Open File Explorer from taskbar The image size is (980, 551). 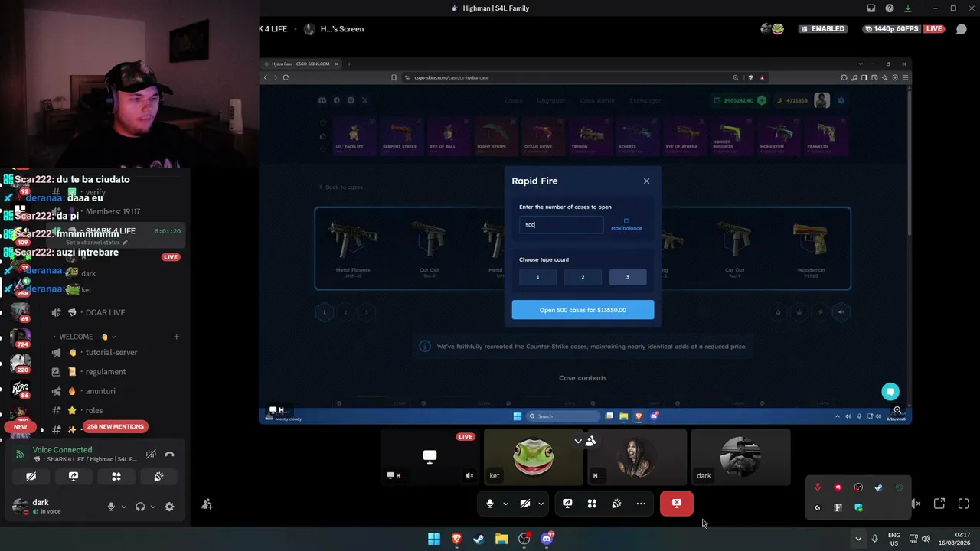(501, 539)
